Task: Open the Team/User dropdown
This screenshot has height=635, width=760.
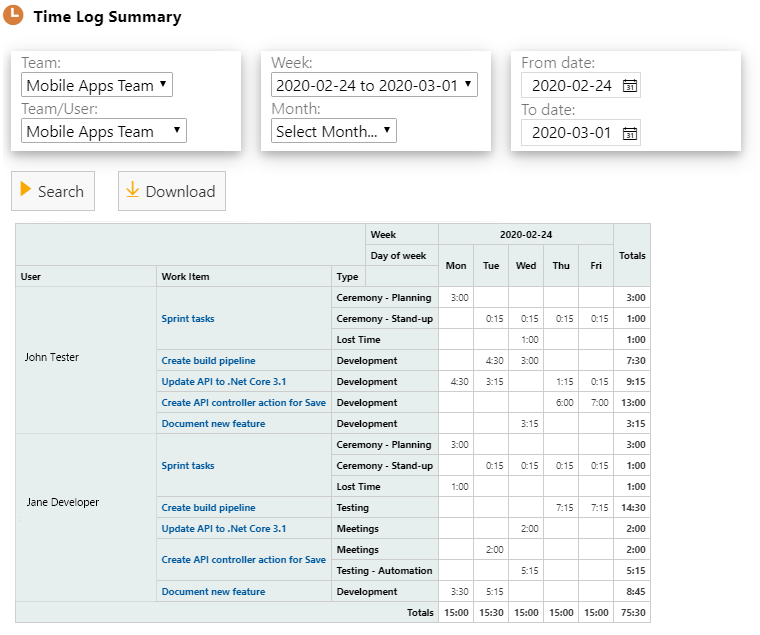Action: pos(104,131)
